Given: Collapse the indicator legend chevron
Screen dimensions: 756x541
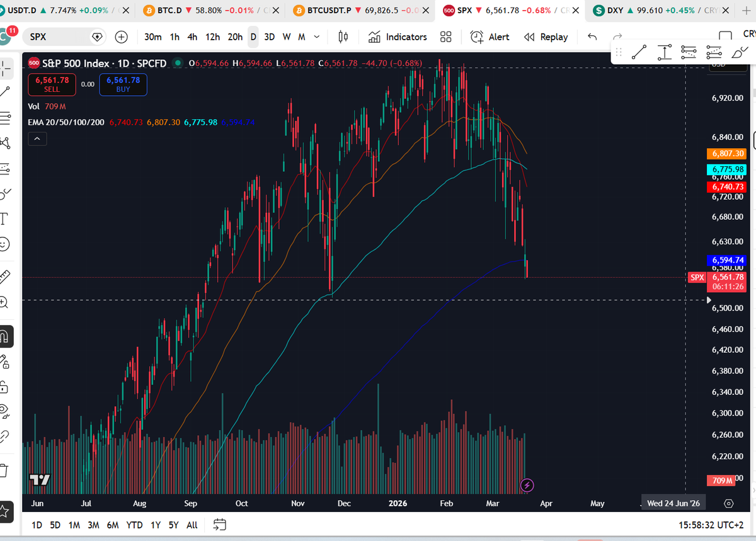Looking at the screenshot, I should point(37,139).
